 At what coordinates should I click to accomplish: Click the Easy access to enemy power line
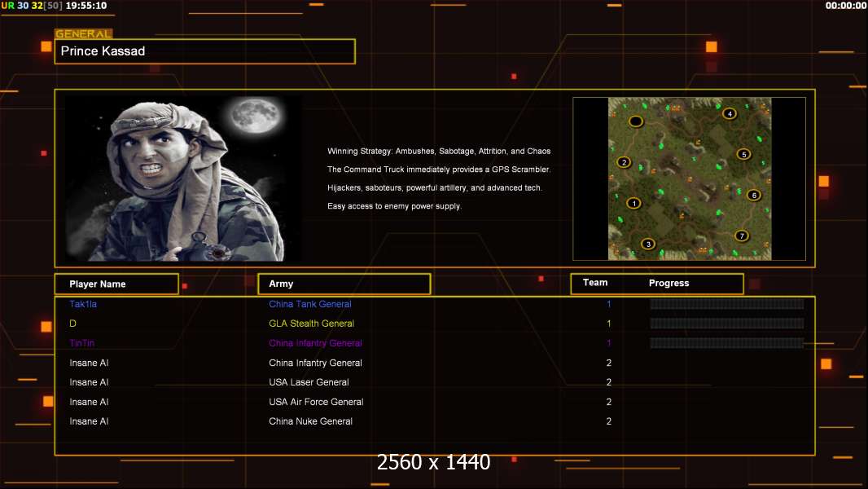(394, 206)
